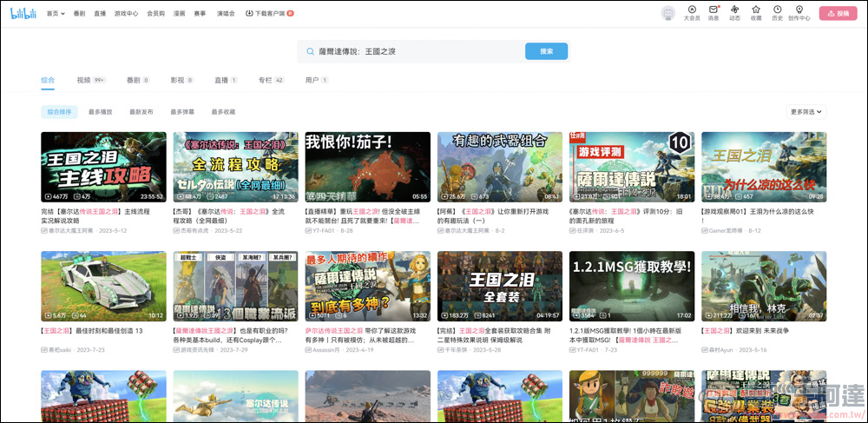This screenshot has width=868, height=423.
Task: Open the 为什么凉的这么快 video thumbnail
Action: tap(764, 167)
